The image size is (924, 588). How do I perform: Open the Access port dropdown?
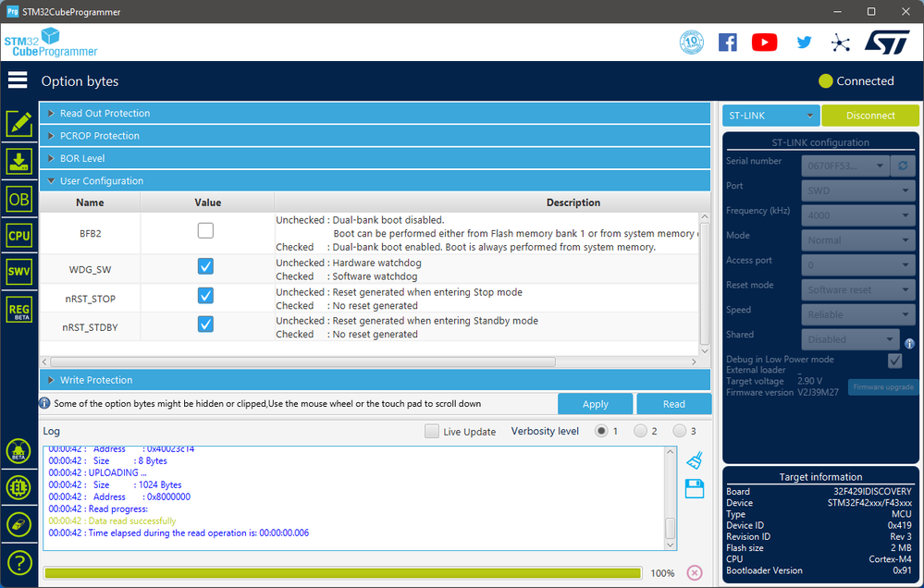coord(858,265)
